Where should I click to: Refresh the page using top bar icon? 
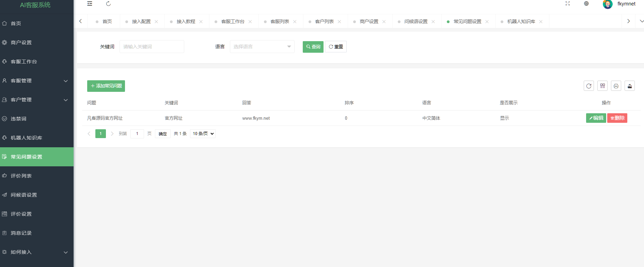click(x=108, y=4)
